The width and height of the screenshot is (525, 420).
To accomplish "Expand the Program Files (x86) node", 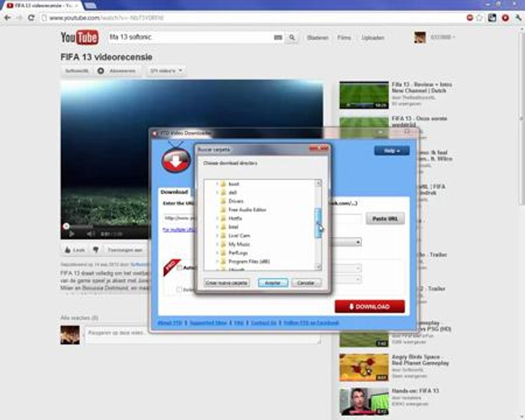I will 216,261.
